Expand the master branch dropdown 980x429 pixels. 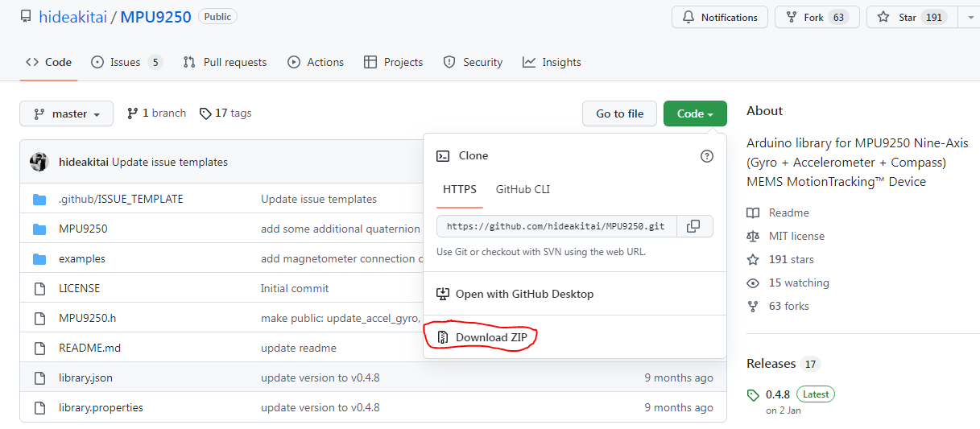pyautogui.click(x=67, y=114)
